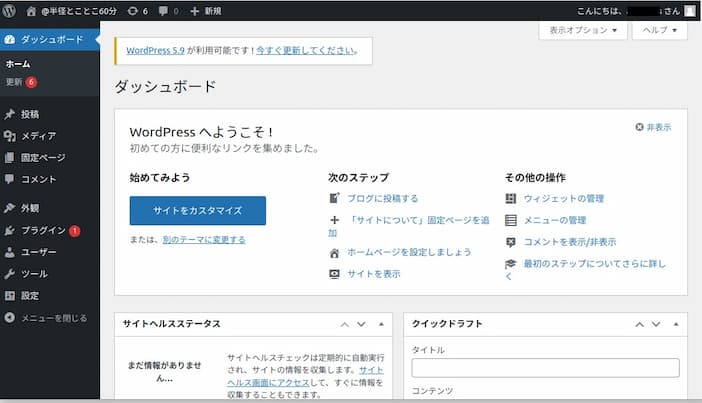702x403 pixels.
Task: Click the こんにちは greeting in the admin bar
Action: (x=629, y=11)
